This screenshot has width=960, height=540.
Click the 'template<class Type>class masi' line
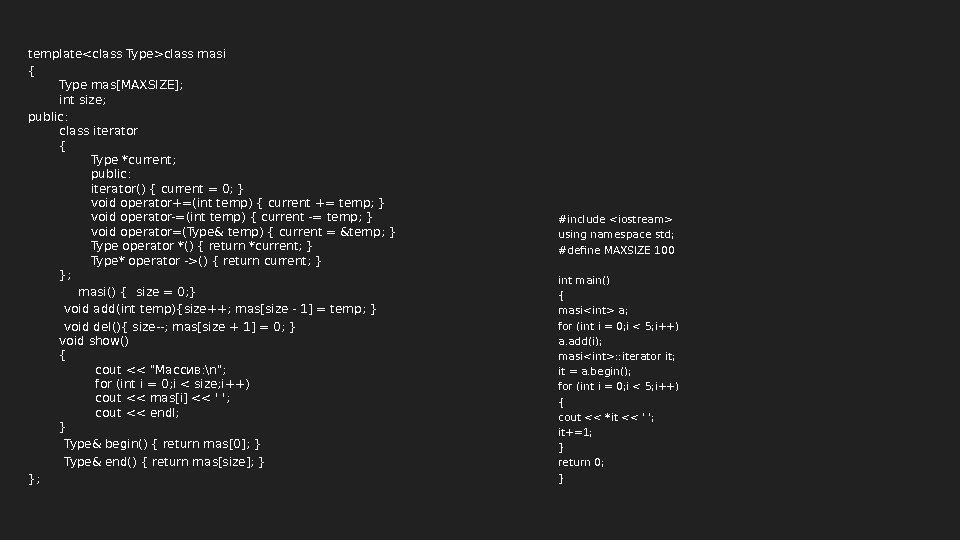coord(127,53)
